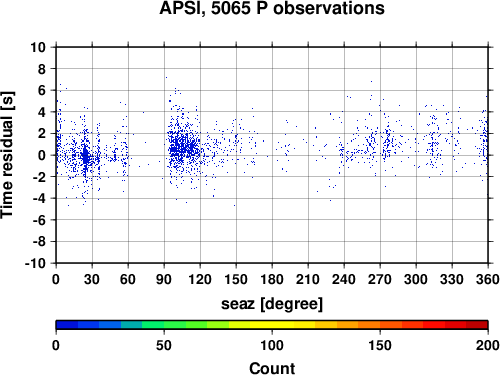Image resolution: width=500 pixels, height=375 pixels.
Task: Click the 'Count' colorbar label
Action: [x=272, y=368]
